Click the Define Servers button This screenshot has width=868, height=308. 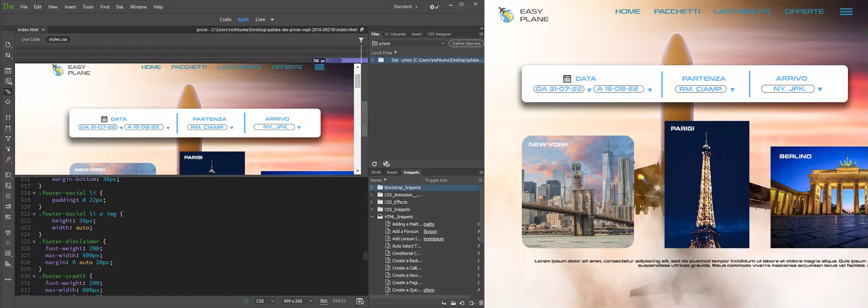(x=466, y=43)
